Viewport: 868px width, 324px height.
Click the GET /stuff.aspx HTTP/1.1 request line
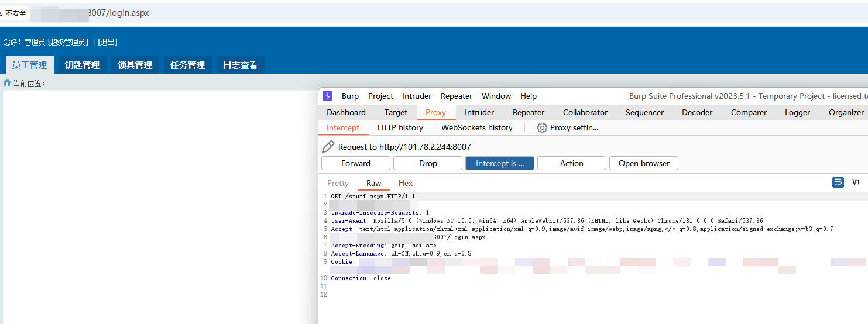[373, 197]
